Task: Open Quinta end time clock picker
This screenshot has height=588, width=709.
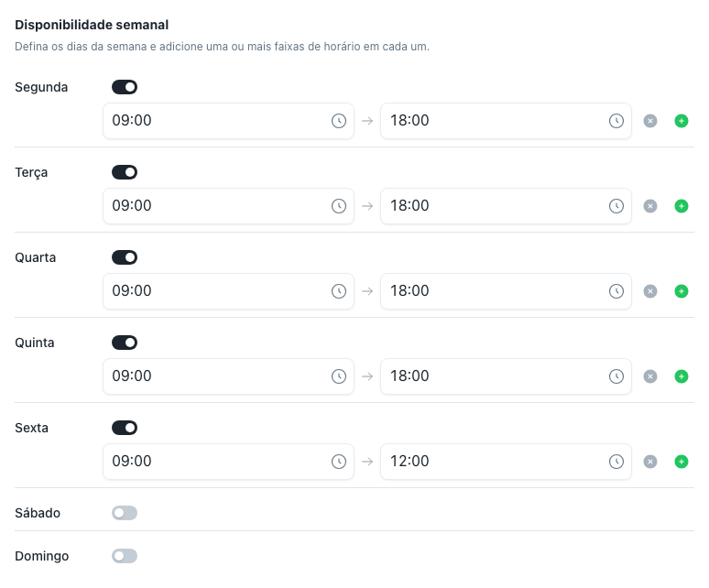Action: point(616,376)
